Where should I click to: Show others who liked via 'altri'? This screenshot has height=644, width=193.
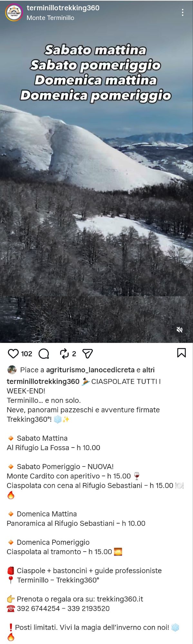click(149, 370)
